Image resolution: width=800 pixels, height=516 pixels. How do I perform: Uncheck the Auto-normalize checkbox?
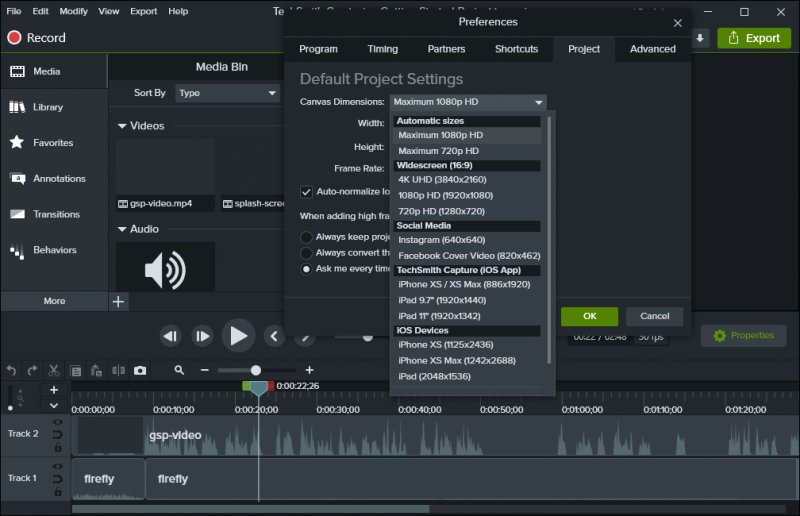307,191
